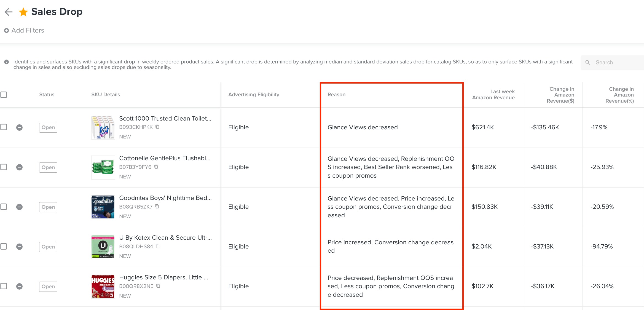Click 'Price increased, Conversion change' reason cell

click(x=390, y=247)
